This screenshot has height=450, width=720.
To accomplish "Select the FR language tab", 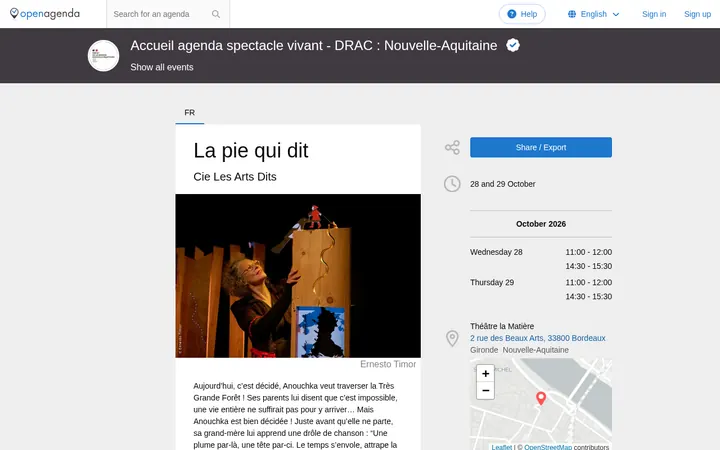I will [190, 112].
